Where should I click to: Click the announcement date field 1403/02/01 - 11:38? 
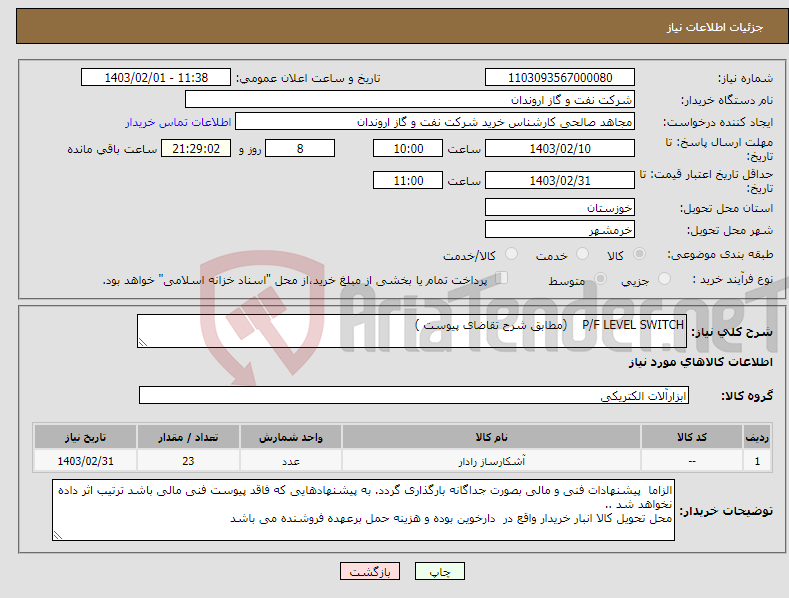(x=156, y=78)
